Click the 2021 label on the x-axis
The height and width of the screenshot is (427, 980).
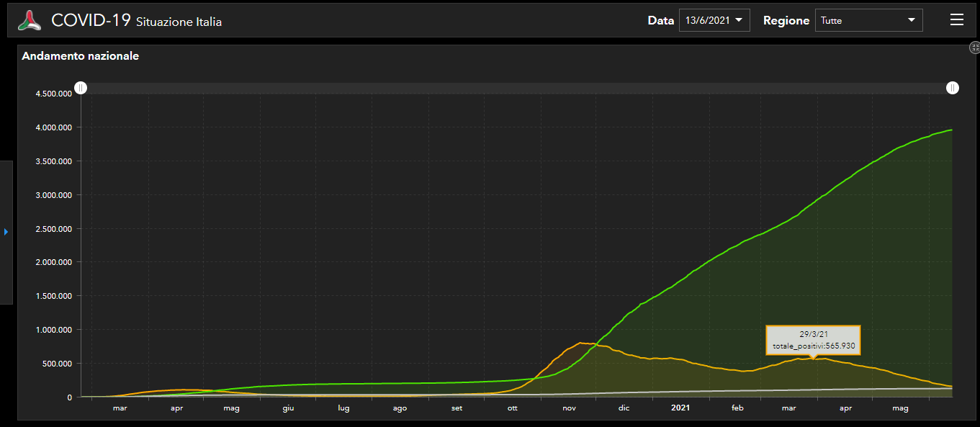(680, 408)
